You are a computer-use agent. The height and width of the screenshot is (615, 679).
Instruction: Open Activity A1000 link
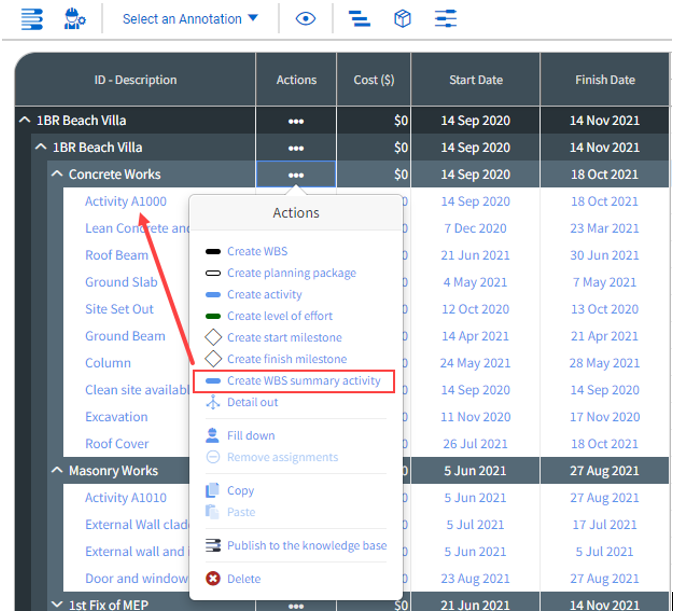pyautogui.click(x=126, y=201)
